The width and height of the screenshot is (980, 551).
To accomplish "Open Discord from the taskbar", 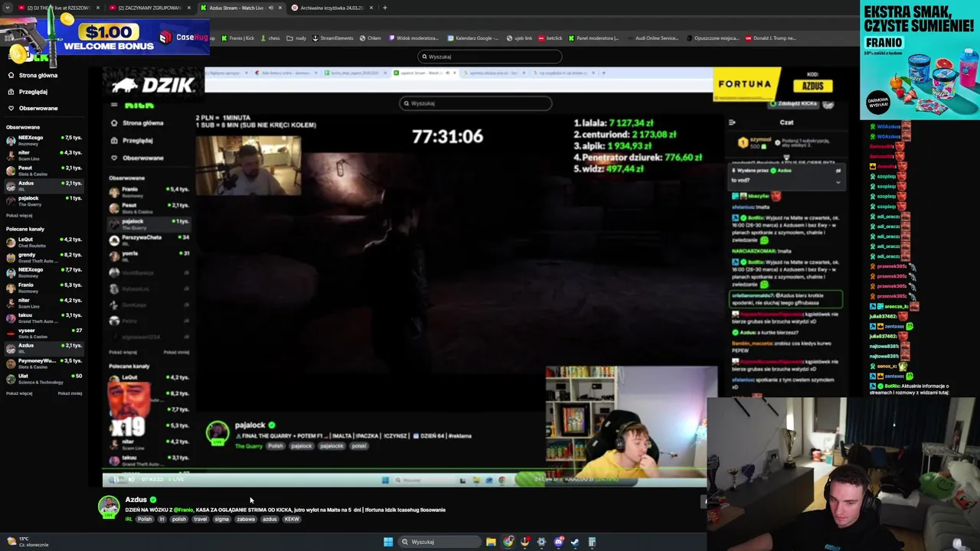I will coord(559,543).
